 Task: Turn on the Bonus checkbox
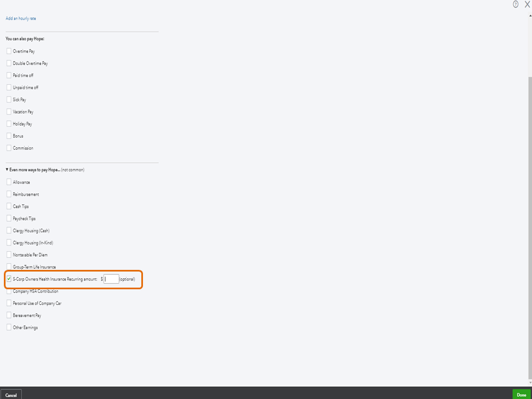coord(9,136)
